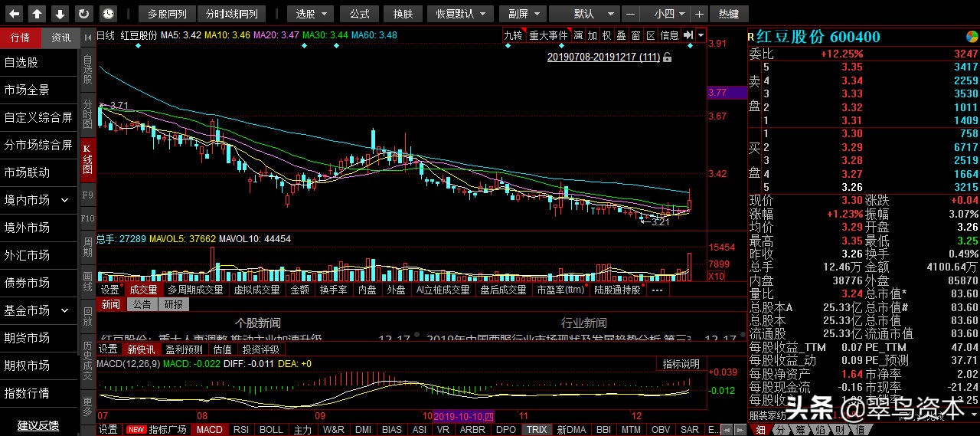Switch to 公告 tab
The width and height of the screenshot is (980, 436).
142,304
